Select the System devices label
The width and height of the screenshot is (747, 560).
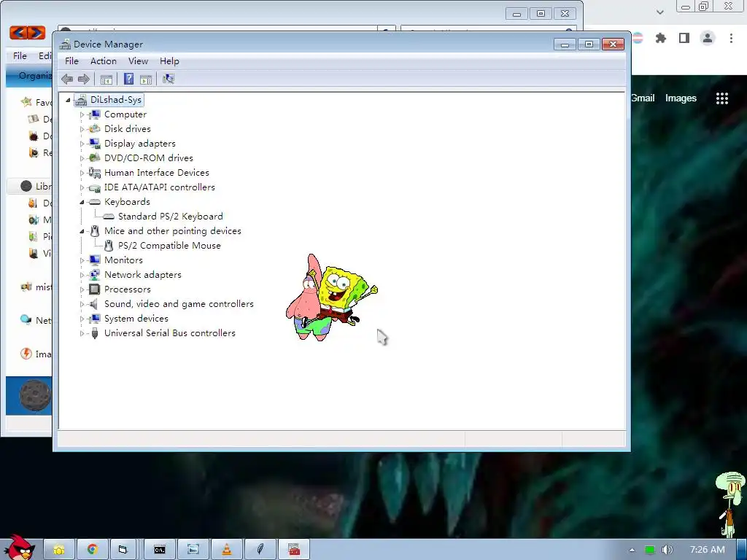pyautogui.click(x=136, y=318)
